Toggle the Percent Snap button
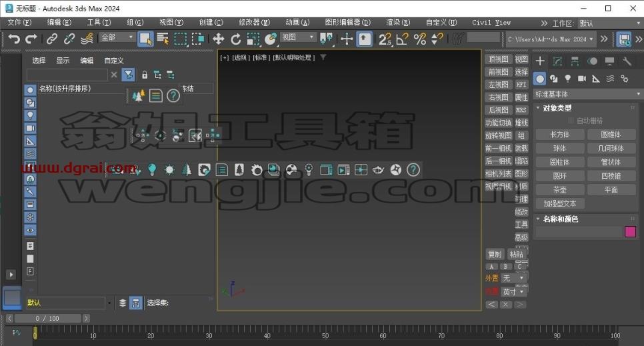This screenshot has height=346, width=644. click(x=420, y=39)
